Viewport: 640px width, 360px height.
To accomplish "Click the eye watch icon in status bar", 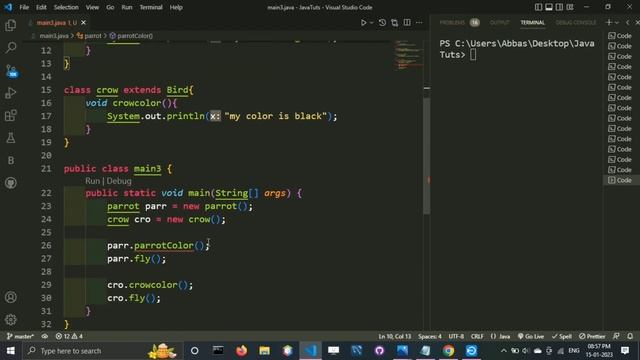I will 44,336.
